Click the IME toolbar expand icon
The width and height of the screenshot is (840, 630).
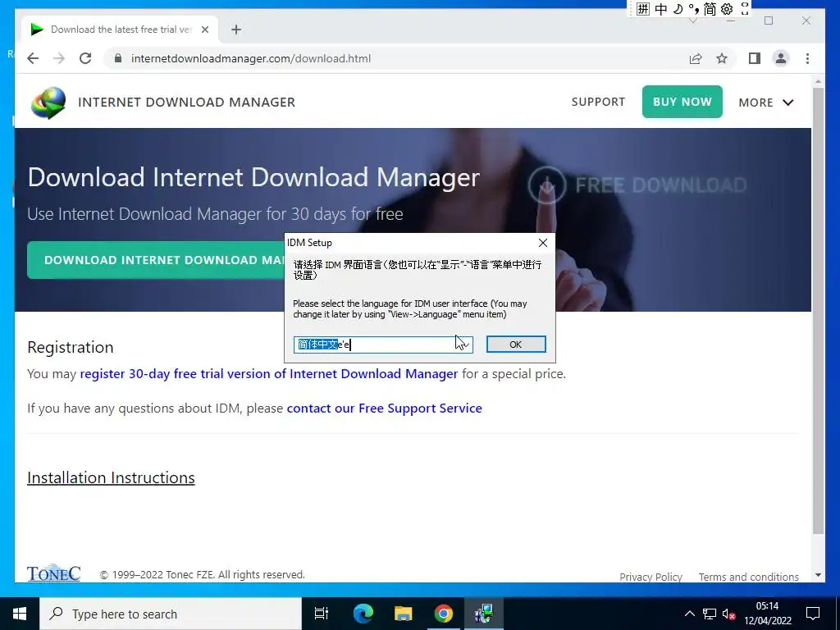point(744,8)
